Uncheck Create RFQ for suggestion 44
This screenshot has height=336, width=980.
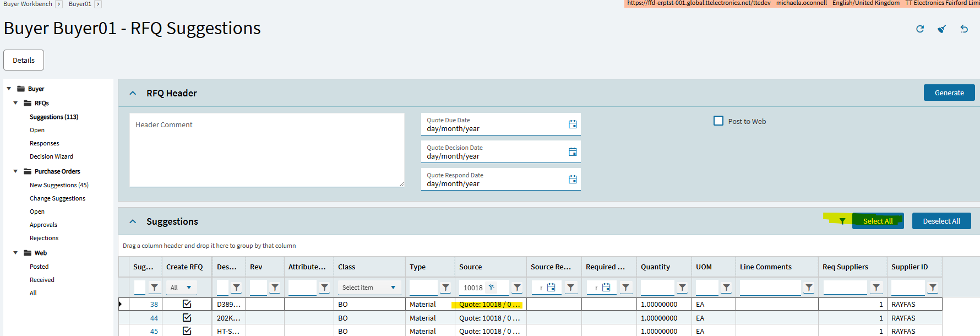[187, 318]
